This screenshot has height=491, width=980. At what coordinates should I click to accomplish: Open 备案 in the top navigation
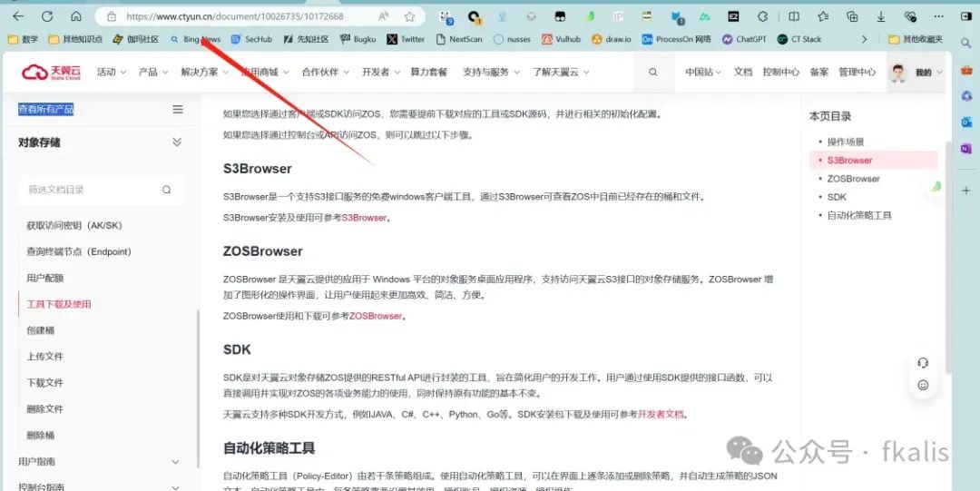(x=818, y=72)
